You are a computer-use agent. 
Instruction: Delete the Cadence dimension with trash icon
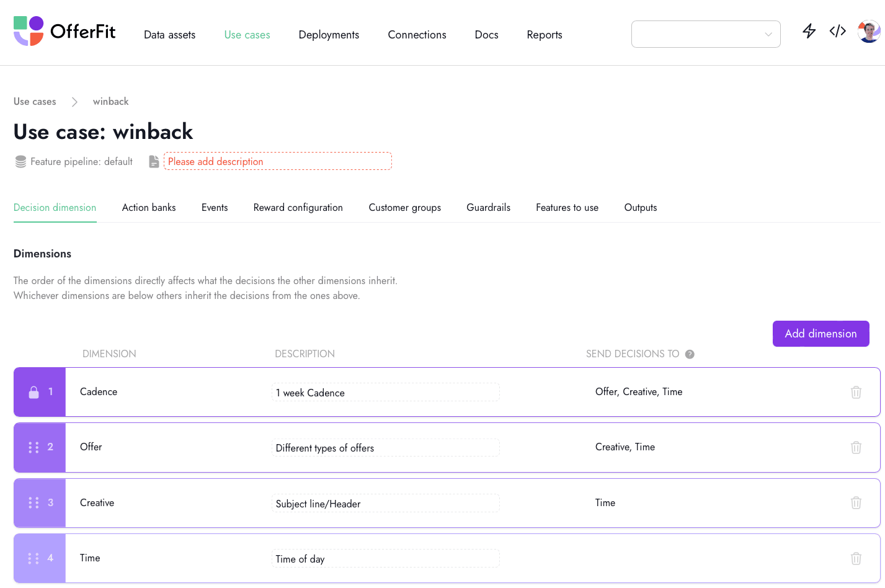856,392
